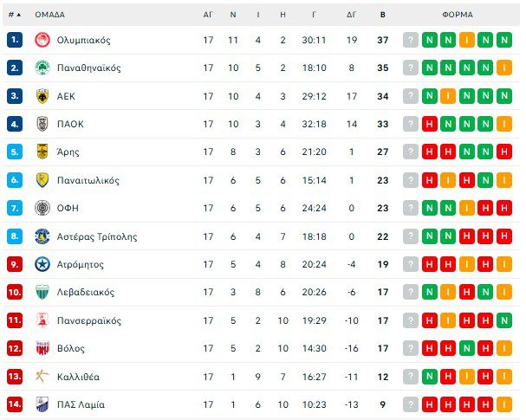Click Ολυμπιακός orange draw form badge
The image size is (526, 420).
(x=467, y=40)
